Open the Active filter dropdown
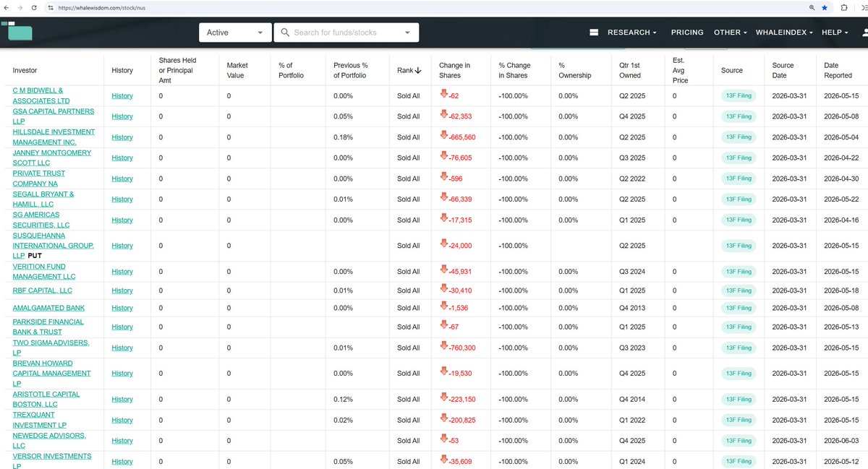The height and width of the screenshot is (469, 868). [x=235, y=33]
